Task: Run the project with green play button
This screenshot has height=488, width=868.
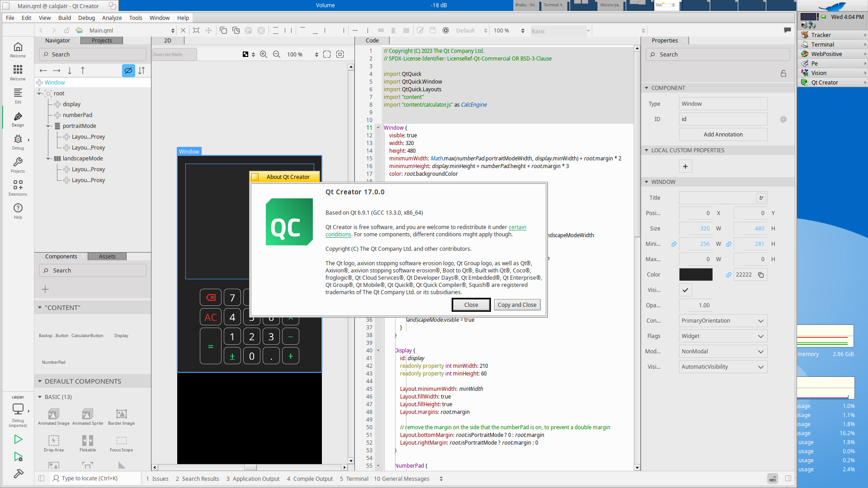Action: 18,439
